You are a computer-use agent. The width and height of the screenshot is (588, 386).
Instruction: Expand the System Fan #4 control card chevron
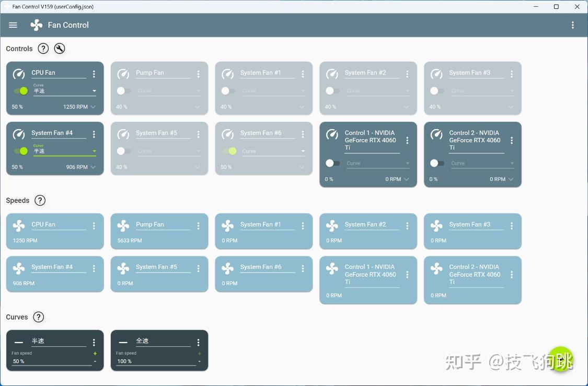[93, 167]
